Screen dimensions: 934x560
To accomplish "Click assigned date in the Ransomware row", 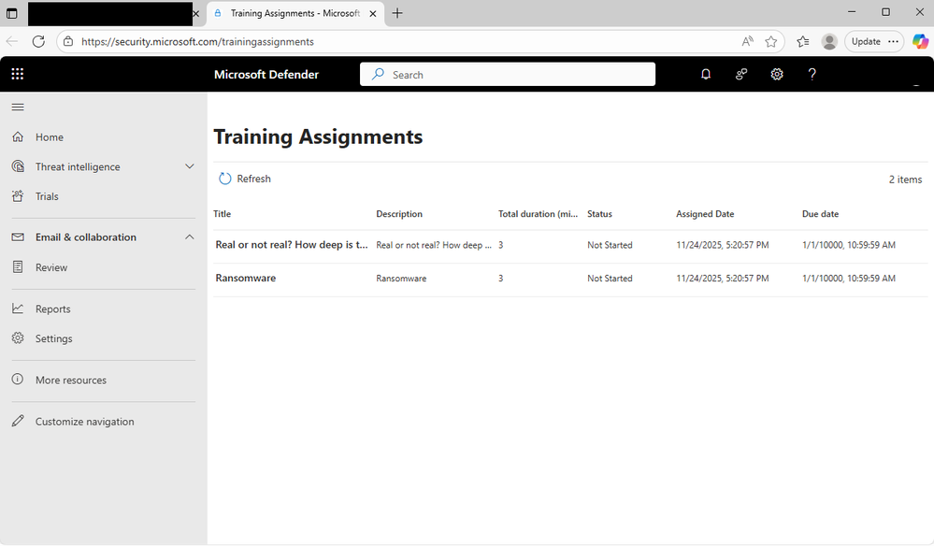I will point(722,279).
